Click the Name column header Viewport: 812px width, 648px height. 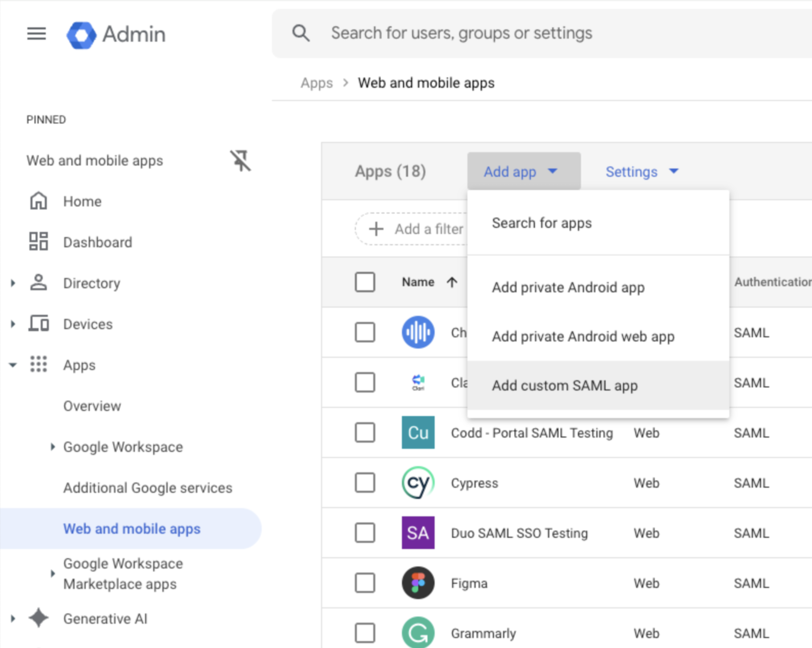coord(418,282)
